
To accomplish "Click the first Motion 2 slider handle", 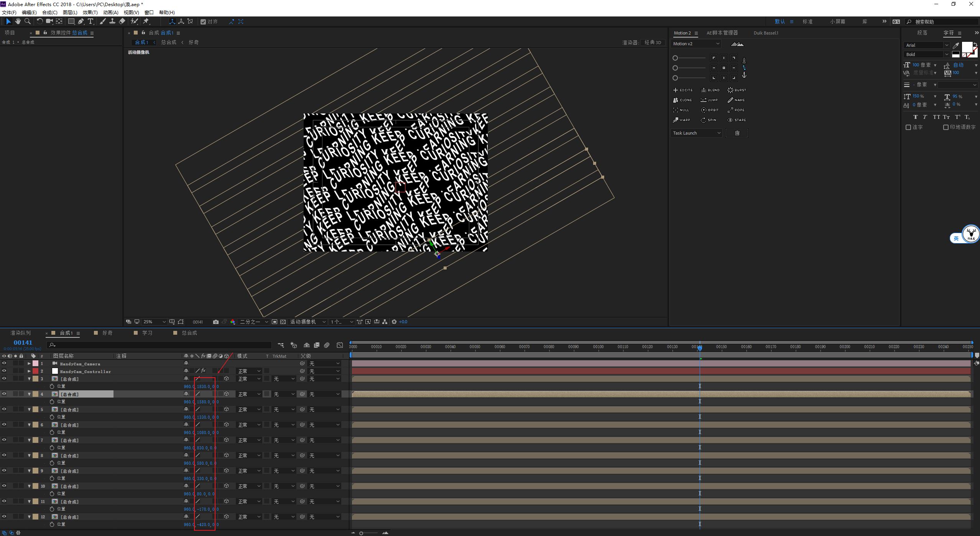I will point(675,58).
